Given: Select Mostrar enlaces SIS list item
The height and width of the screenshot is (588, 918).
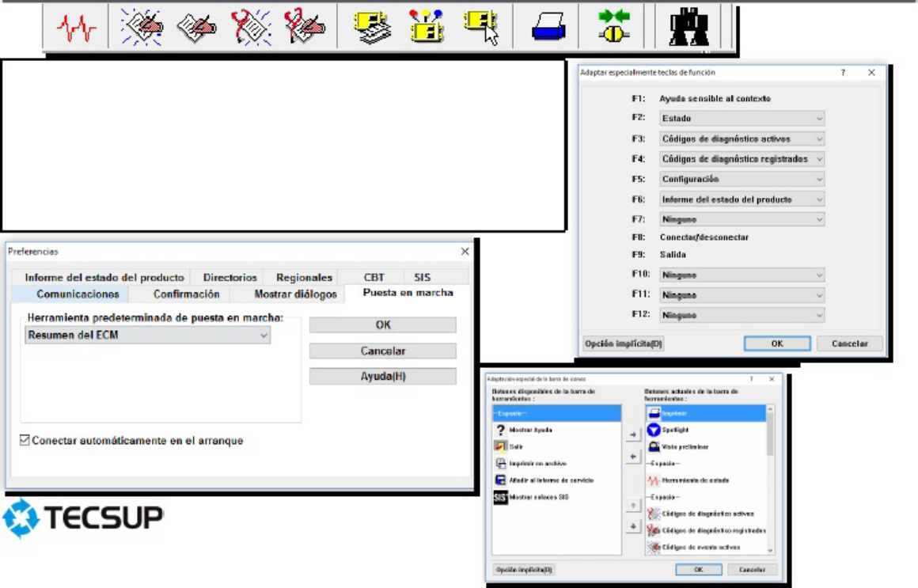Looking at the screenshot, I should click(556, 497).
